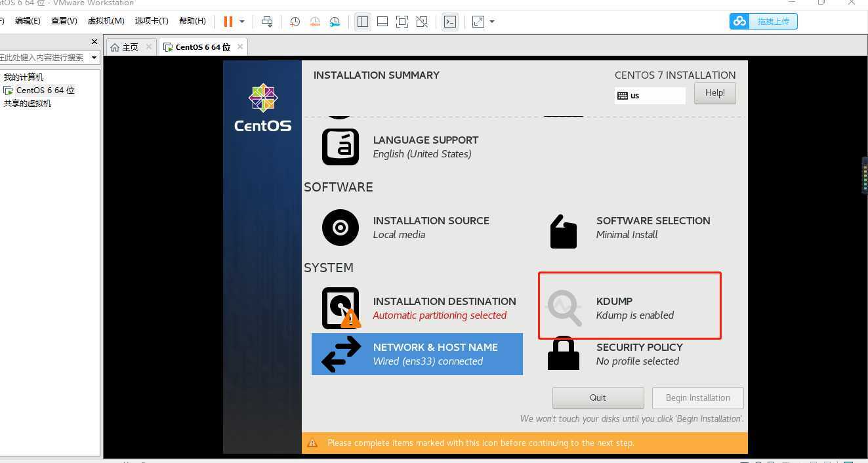
Task: Open the 虚拟机(M) menu
Action: (106, 21)
